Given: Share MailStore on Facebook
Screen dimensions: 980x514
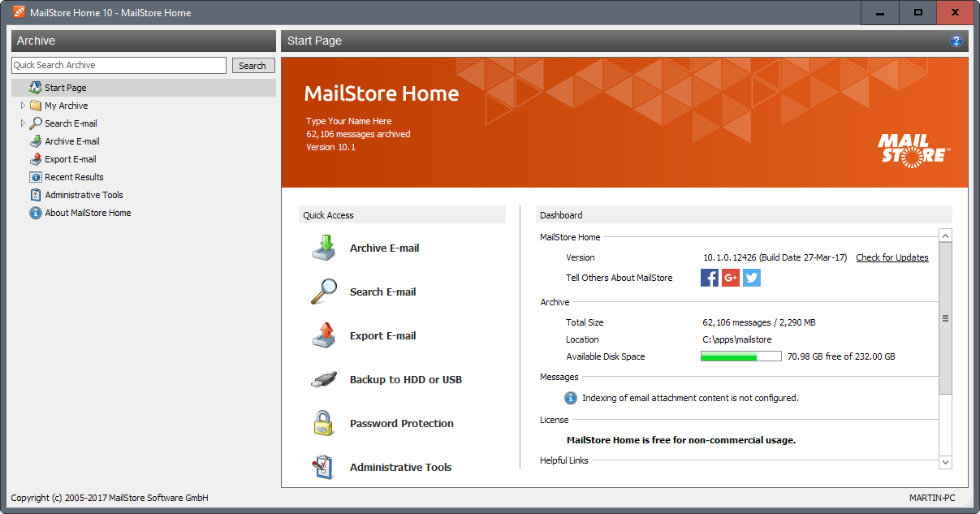Looking at the screenshot, I should 710,278.
